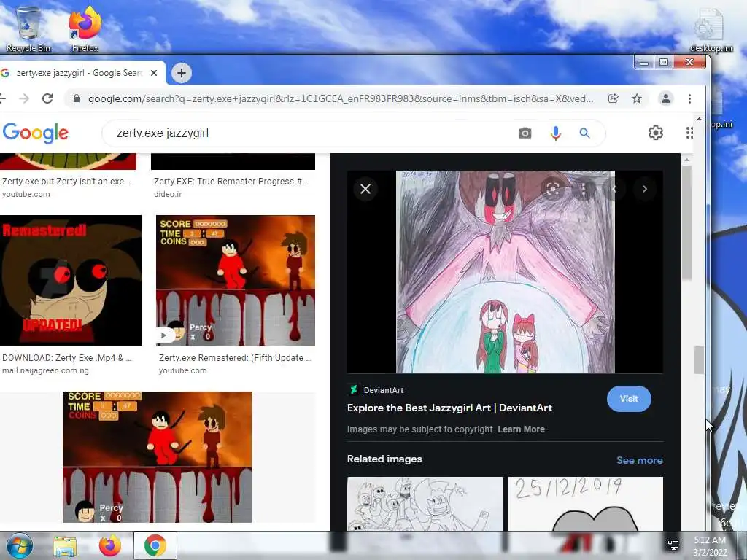Start voice search with microphone
This screenshot has width=747, height=560.
555,133
